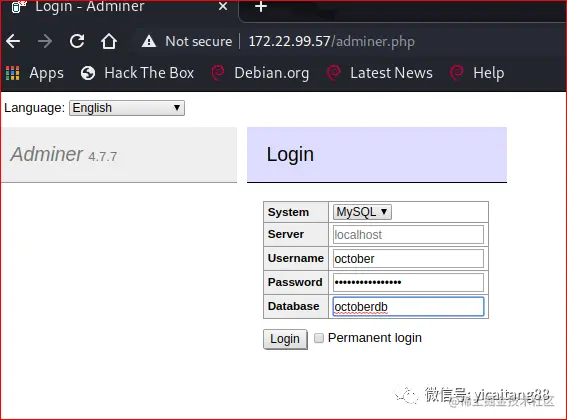Open the Debian.org bookmark
The height and width of the screenshot is (420, 567).
coord(260,73)
